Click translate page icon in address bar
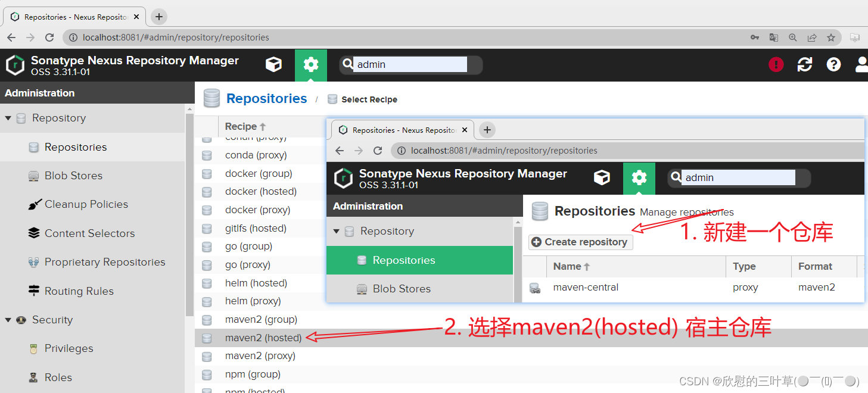868x393 pixels. 773,38
